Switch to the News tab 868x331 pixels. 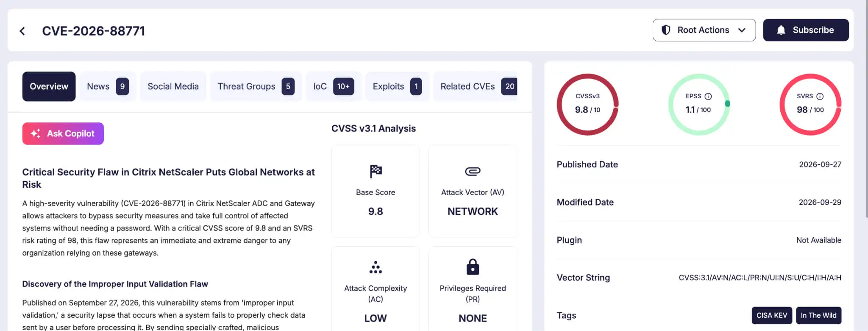pos(108,86)
